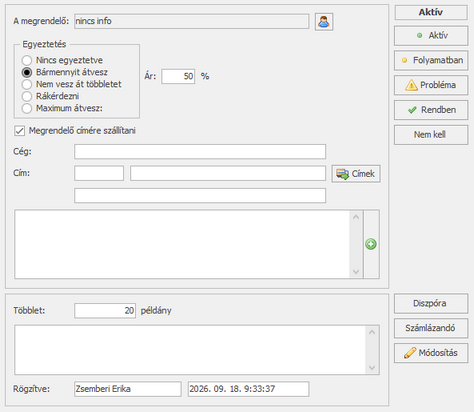Open the customer person icon button
The image size is (474, 412).
coord(324,22)
